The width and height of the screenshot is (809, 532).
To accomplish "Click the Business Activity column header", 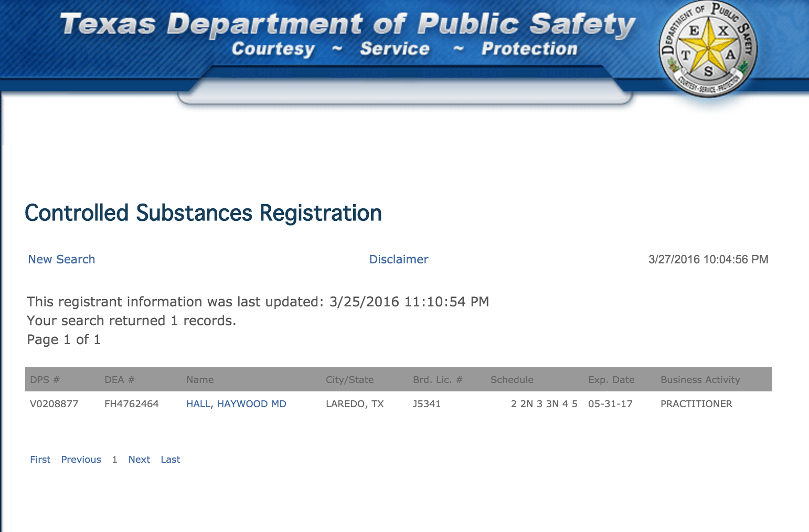I will pos(700,380).
